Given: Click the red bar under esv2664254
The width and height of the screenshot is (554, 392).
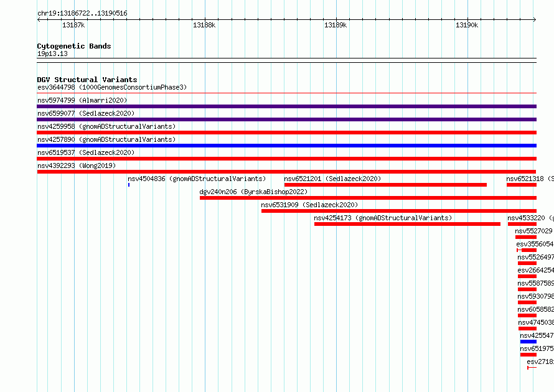Looking at the screenshot, I should tap(527, 276).
